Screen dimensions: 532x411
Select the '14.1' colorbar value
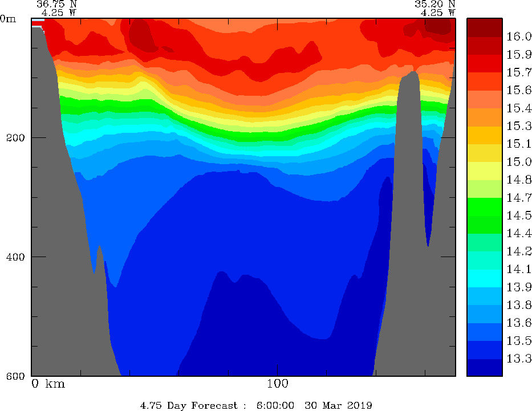point(519,269)
